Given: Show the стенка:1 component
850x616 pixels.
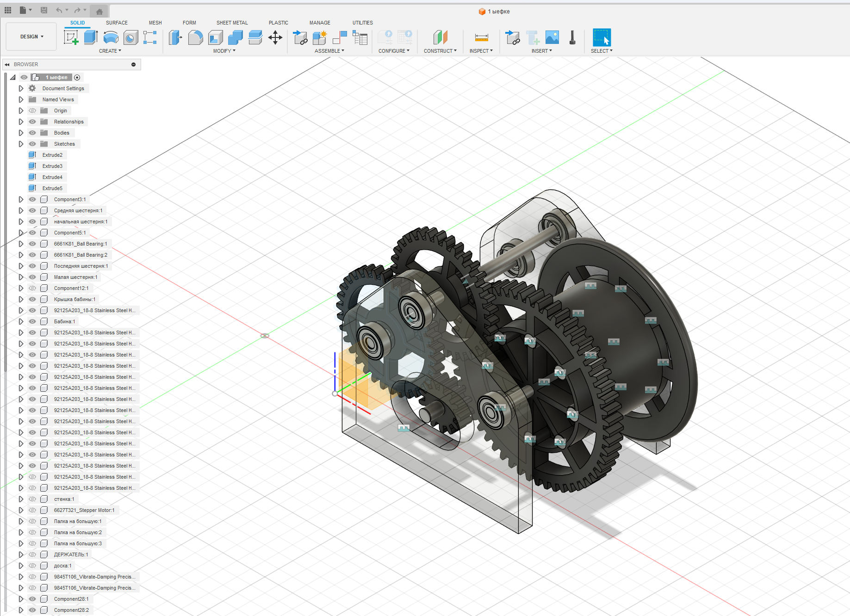Looking at the screenshot, I should (x=32, y=499).
